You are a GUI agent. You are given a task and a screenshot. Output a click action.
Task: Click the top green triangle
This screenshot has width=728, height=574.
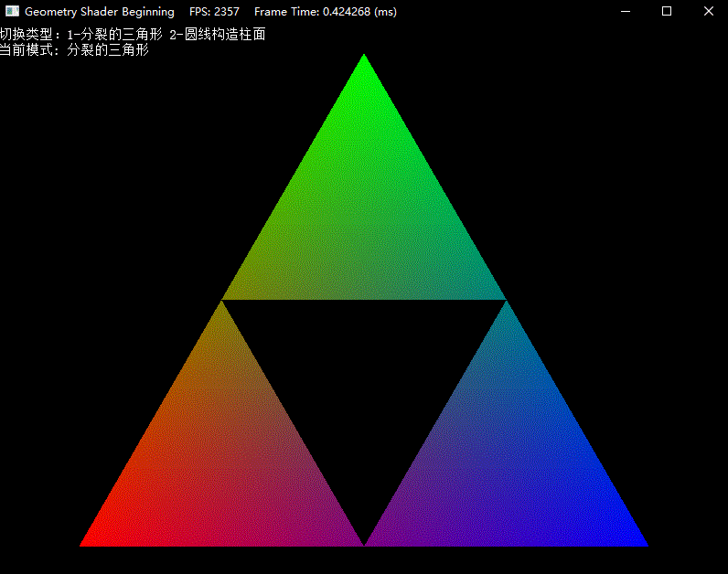point(364,218)
